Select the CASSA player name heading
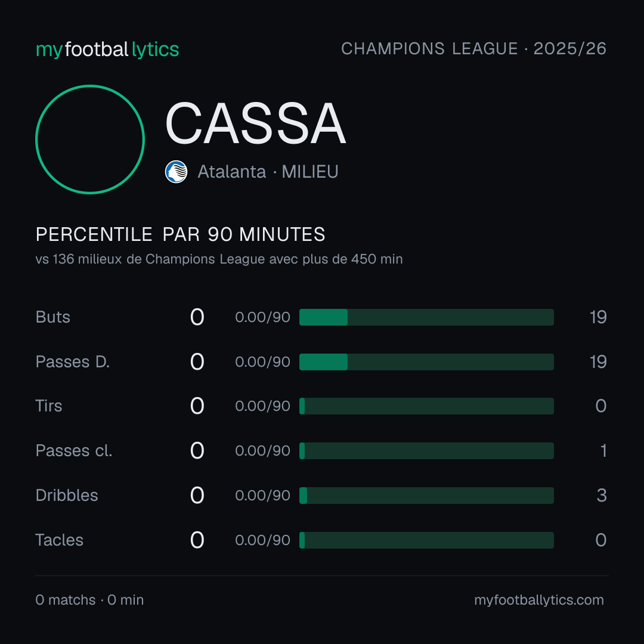Screen dimensions: 644x644 pyautogui.click(x=255, y=123)
